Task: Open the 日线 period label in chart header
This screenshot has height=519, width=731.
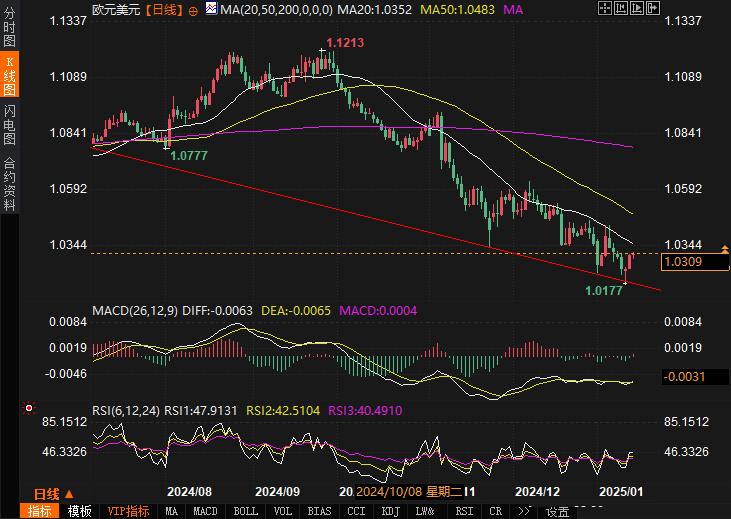Action: (164, 9)
